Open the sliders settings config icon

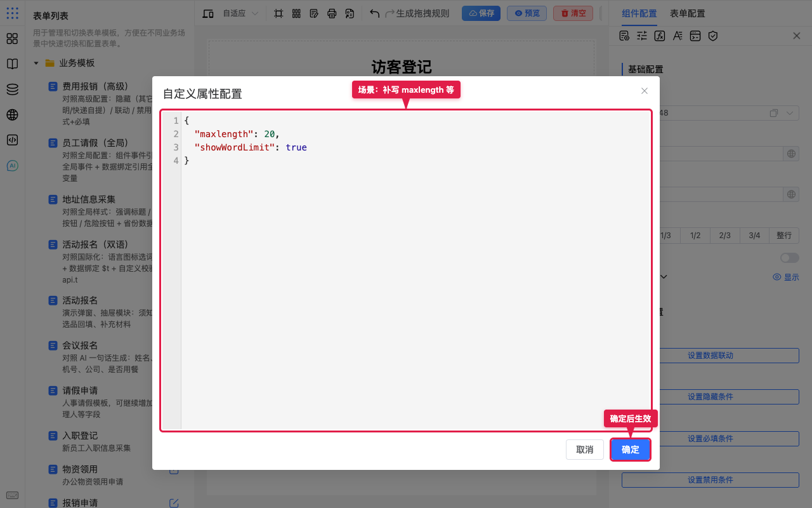(x=642, y=36)
